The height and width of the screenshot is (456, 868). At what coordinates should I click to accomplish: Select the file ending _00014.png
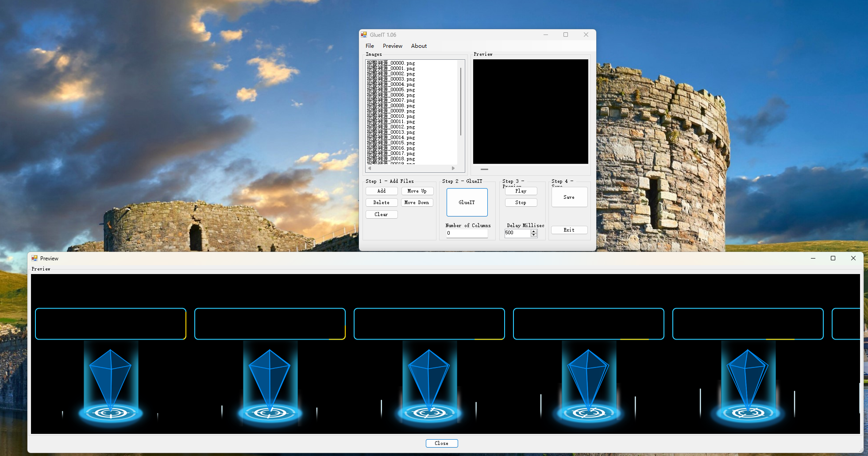(x=391, y=137)
